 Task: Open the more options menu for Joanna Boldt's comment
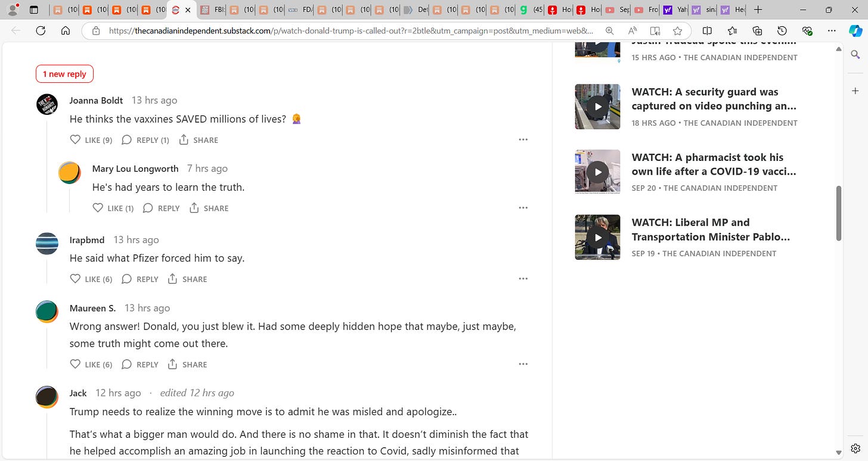(x=523, y=139)
